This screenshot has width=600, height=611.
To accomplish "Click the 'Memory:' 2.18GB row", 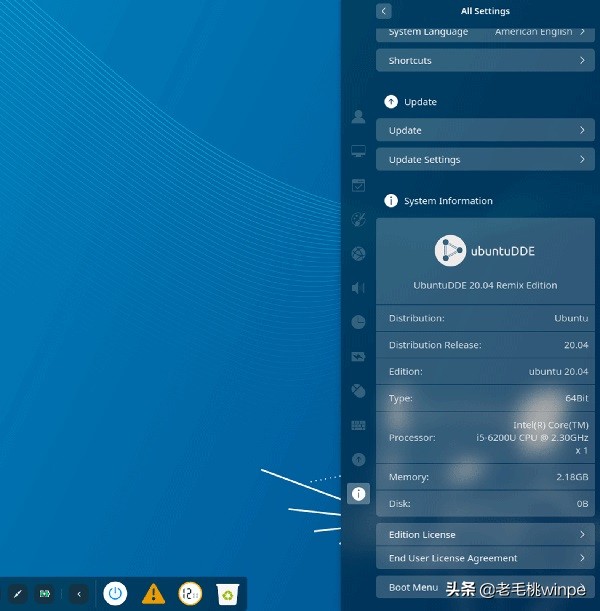I will (485, 477).
